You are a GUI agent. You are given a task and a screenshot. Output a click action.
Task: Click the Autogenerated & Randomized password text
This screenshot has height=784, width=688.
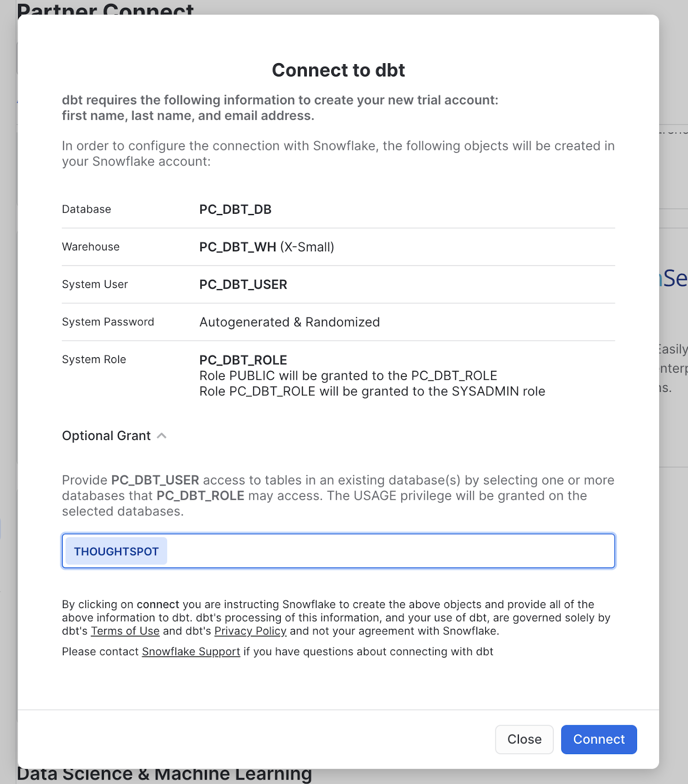tap(289, 322)
